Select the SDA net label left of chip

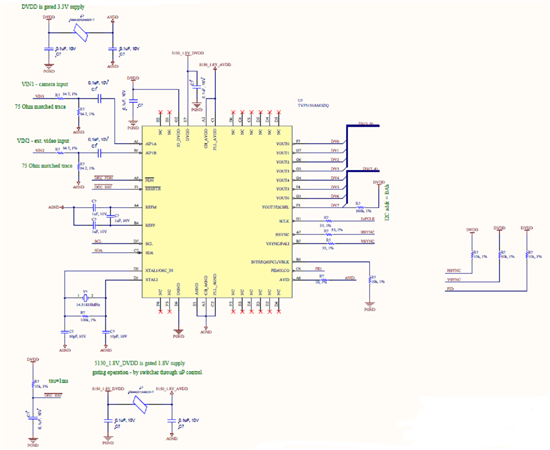tap(99, 250)
